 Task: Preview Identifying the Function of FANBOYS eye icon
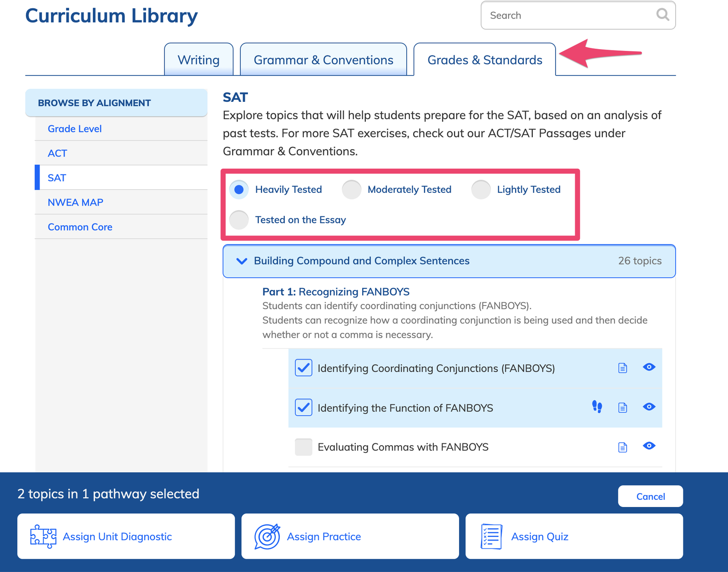649,406
